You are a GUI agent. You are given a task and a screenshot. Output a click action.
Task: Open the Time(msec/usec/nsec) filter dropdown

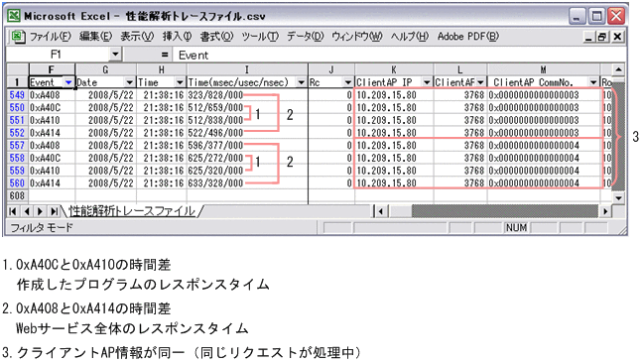click(302, 82)
